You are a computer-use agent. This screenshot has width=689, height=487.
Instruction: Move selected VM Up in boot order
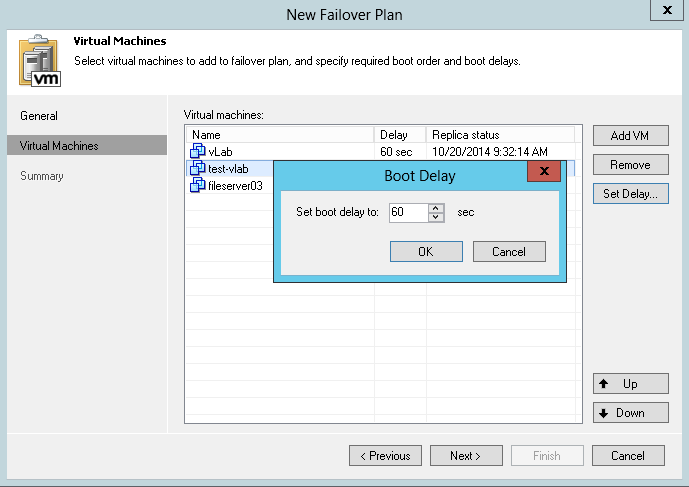[630, 384]
